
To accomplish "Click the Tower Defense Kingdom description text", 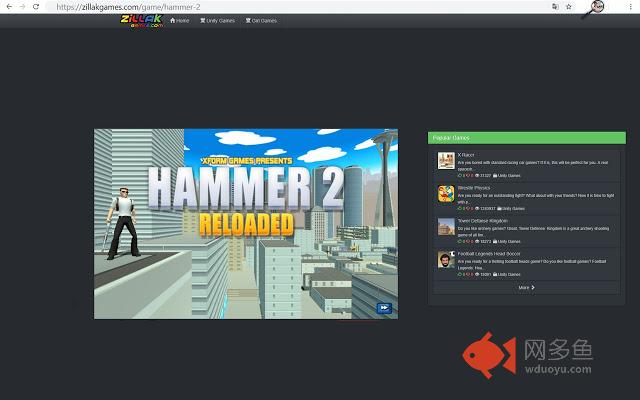I will (533, 232).
